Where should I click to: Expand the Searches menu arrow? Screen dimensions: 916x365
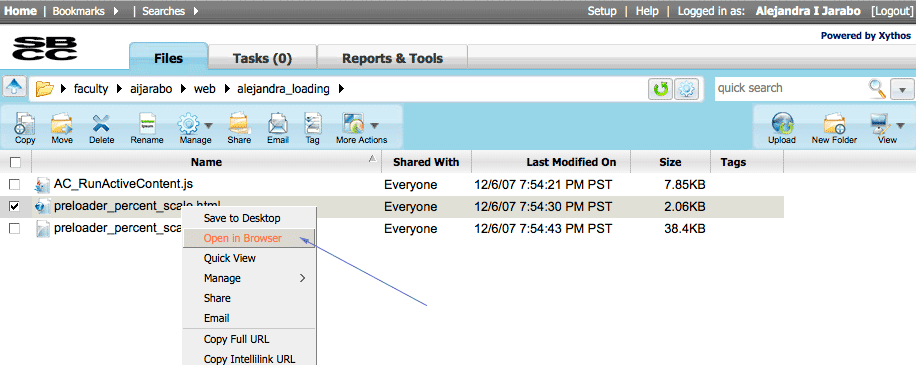pyautogui.click(x=195, y=11)
